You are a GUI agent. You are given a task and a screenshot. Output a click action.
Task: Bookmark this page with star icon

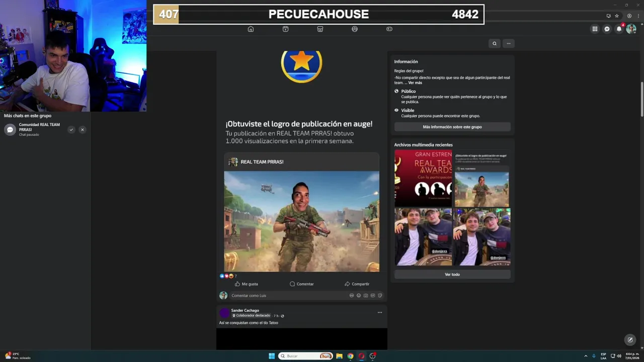point(617,16)
